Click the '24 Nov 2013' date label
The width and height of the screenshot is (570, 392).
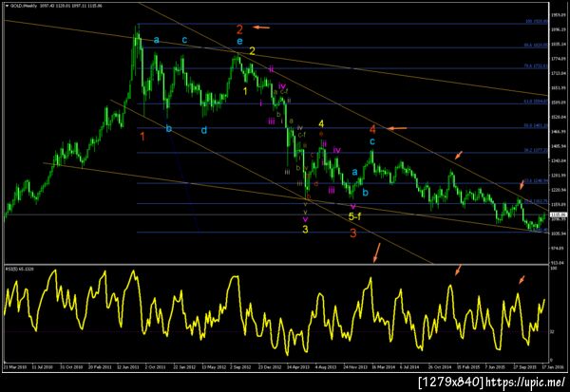click(355, 367)
